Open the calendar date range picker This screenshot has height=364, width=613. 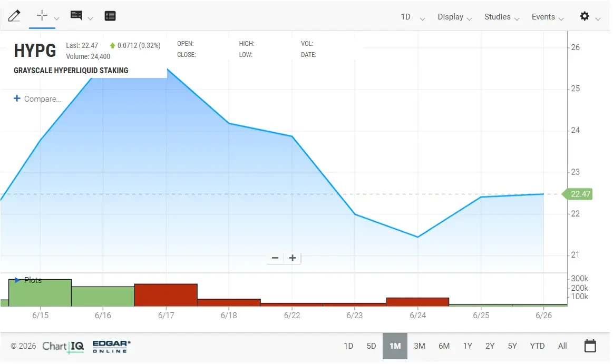coord(590,346)
